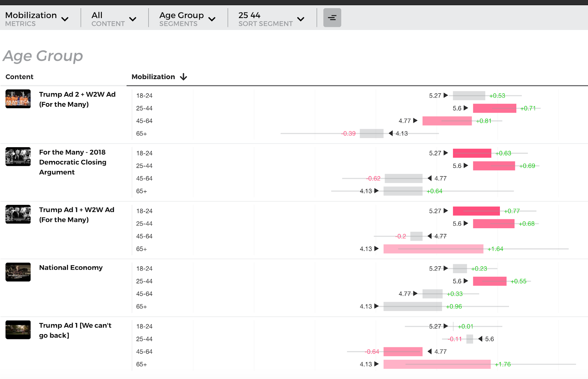Open the 25 44 sort segment dropdown
588x379 pixels.
click(271, 18)
